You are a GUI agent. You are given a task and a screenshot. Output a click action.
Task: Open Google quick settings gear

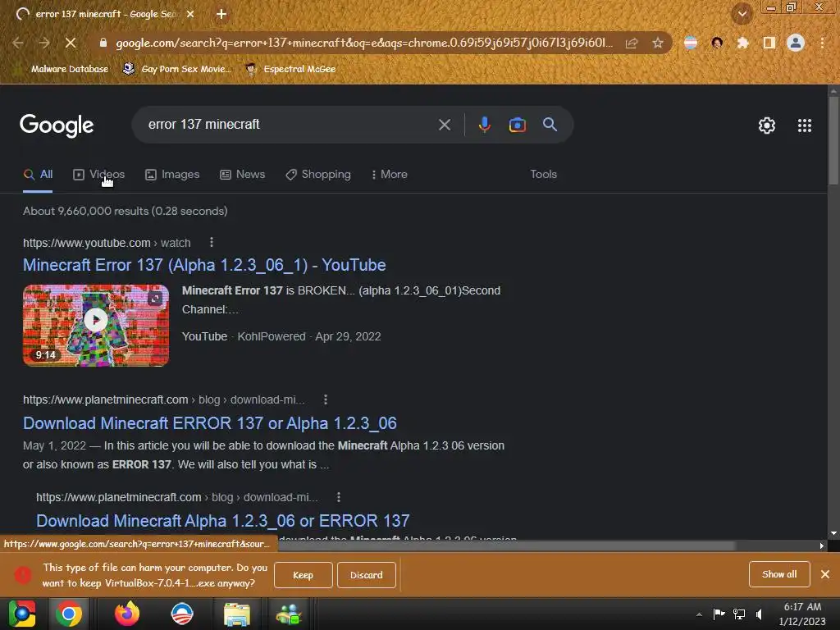point(767,126)
